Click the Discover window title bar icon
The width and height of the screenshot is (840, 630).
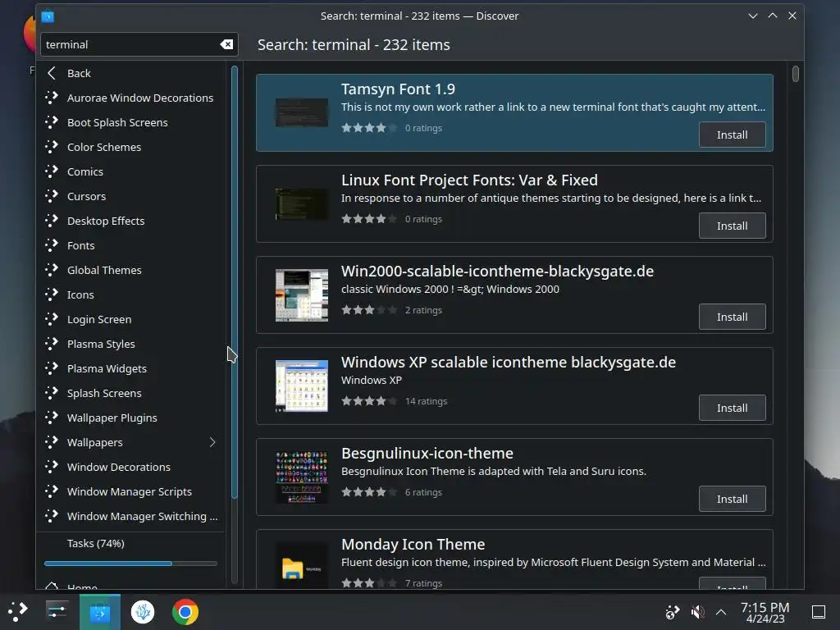(x=48, y=16)
